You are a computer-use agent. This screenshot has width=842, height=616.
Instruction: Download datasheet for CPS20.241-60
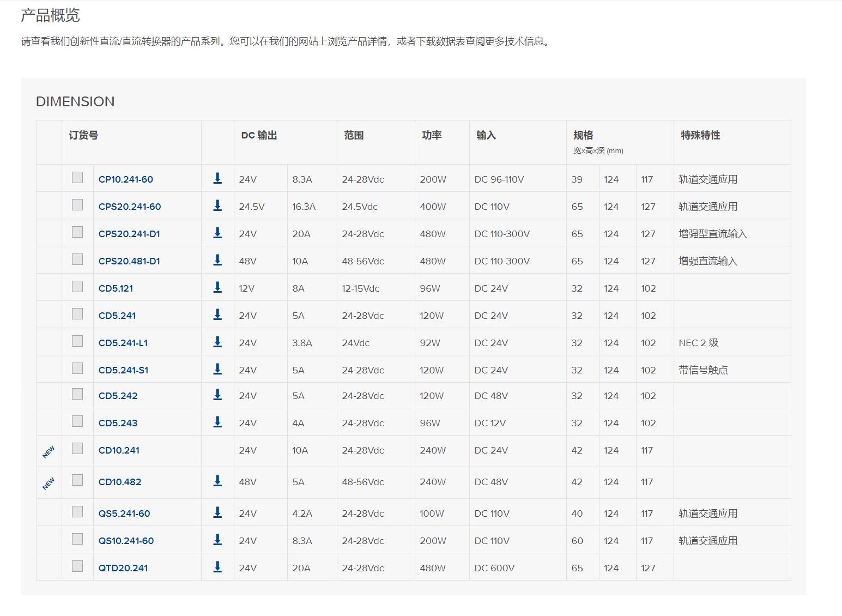point(217,206)
